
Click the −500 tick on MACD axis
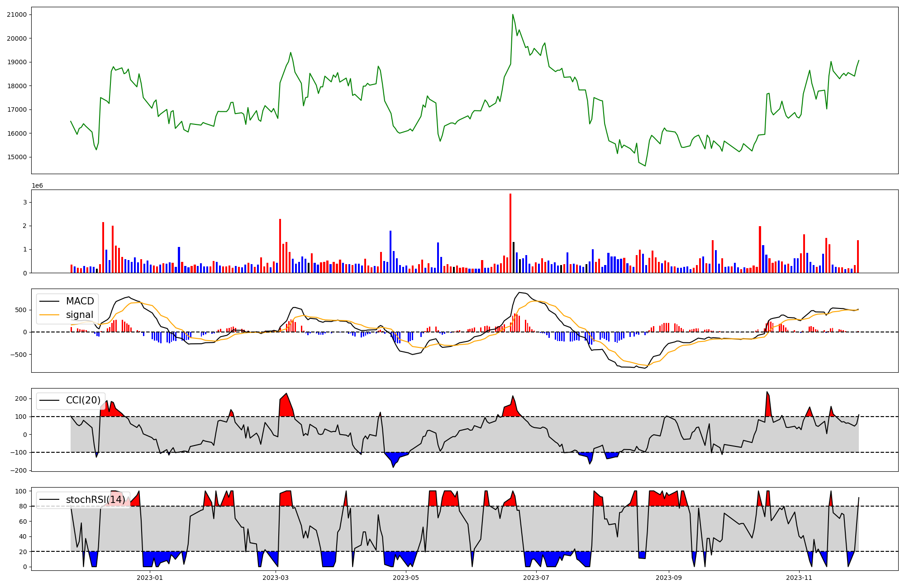[x=19, y=355]
